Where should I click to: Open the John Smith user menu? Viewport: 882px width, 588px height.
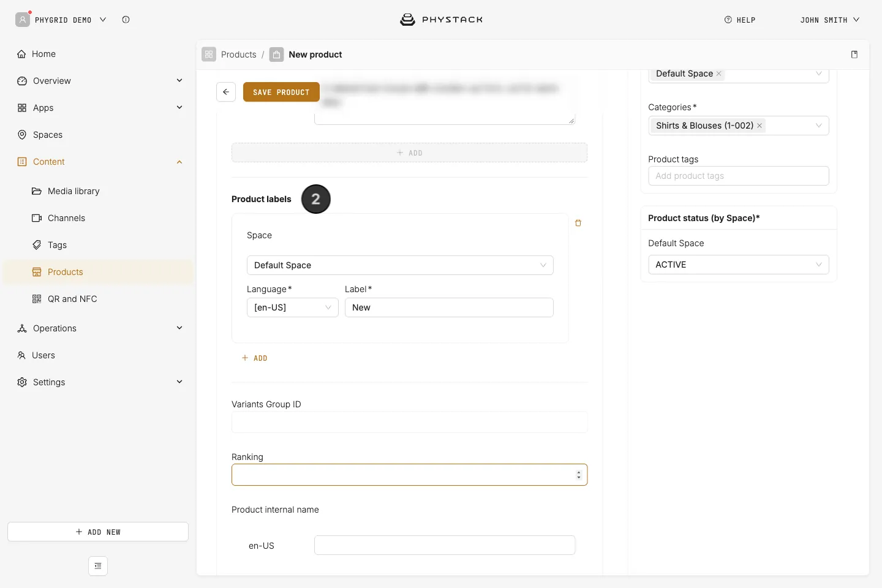pyautogui.click(x=829, y=20)
